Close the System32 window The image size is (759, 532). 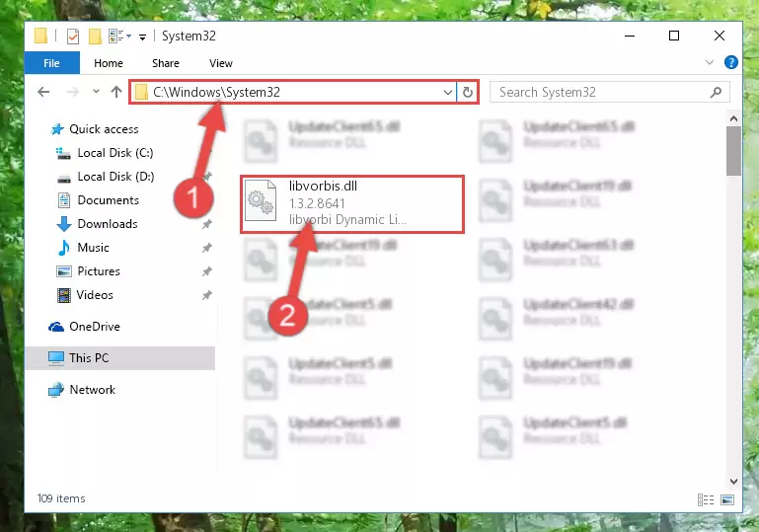click(720, 36)
